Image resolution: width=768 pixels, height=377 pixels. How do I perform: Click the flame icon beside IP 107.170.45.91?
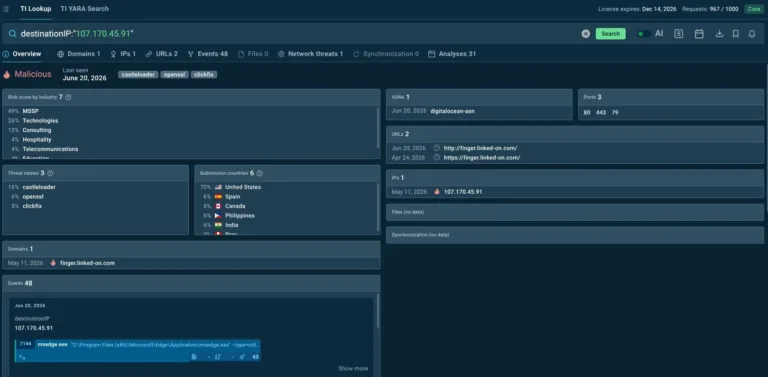[x=437, y=192]
